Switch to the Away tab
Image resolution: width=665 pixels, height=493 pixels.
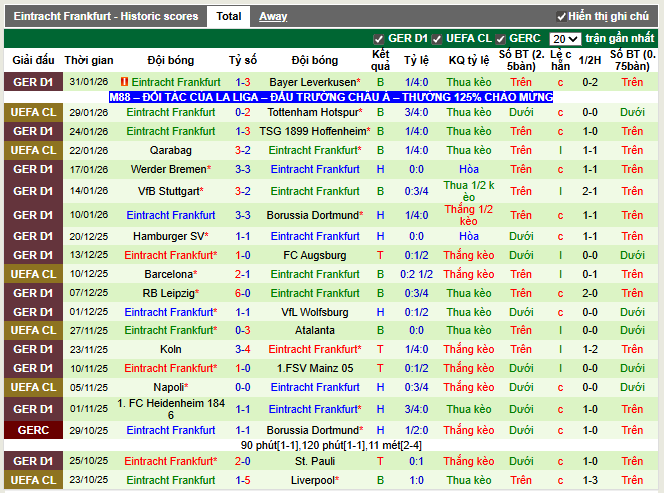[273, 16]
